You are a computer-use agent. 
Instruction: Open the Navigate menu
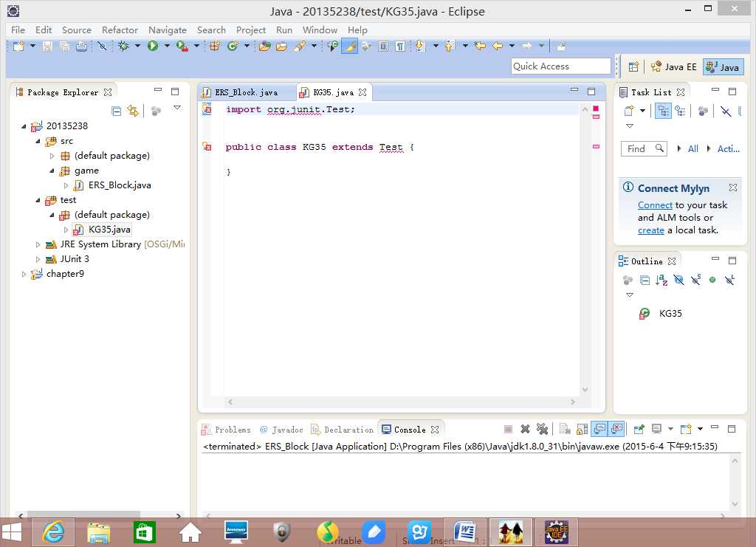click(x=168, y=30)
